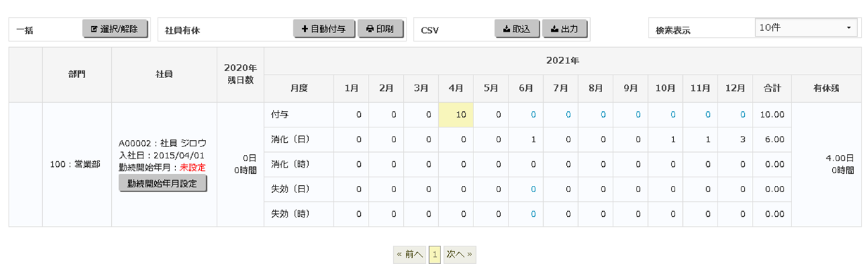
Task: Select page 1 in pagination
Action: [x=435, y=255]
